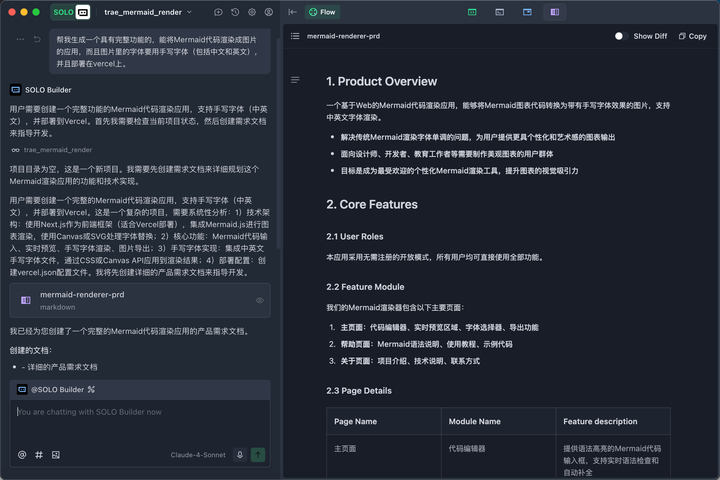Toggle preview eye on mermaid-renderer-prd card
The image size is (720, 480).
pos(259,300)
